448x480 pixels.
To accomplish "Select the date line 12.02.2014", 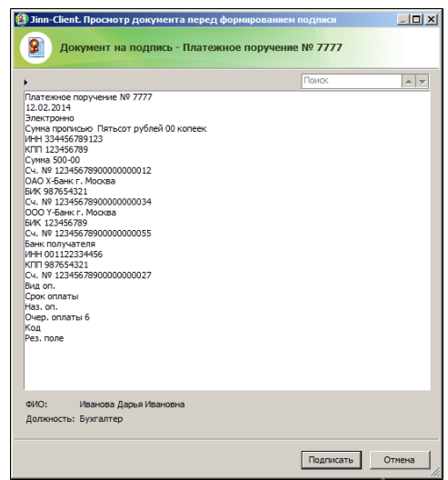I will pyautogui.click(x=48, y=108).
